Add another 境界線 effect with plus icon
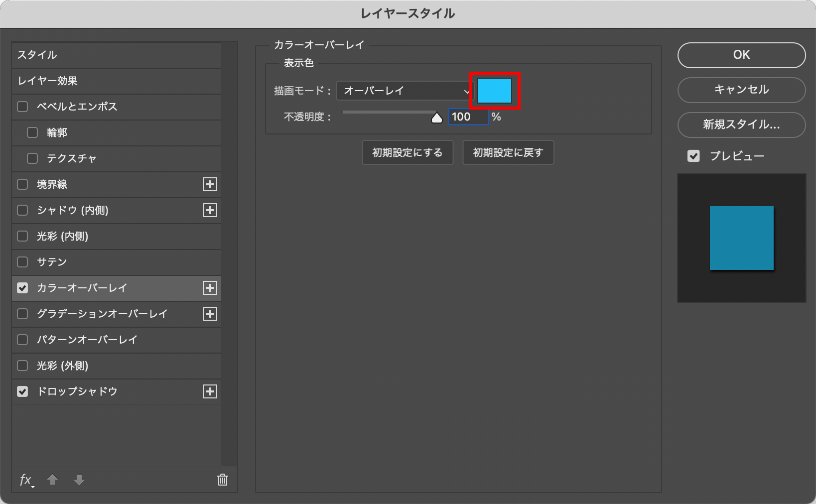This screenshot has height=504, width=816. (x=210, y=184)
